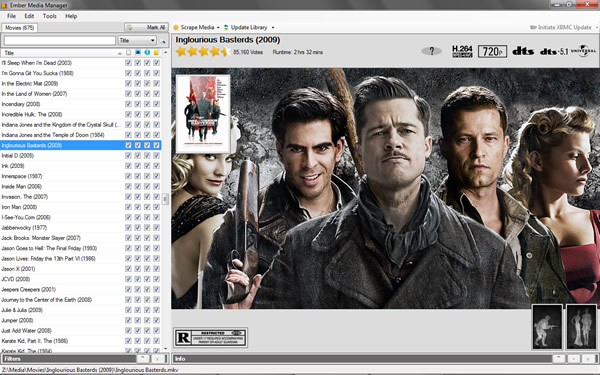Open the Title search-type dropdown
600x375 pixels.
137,41
